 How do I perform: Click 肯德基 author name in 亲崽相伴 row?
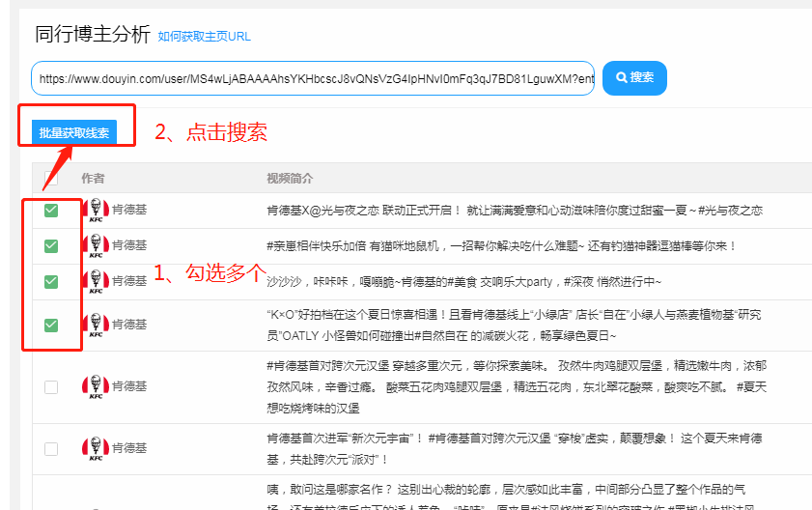[x=129, y=245]
